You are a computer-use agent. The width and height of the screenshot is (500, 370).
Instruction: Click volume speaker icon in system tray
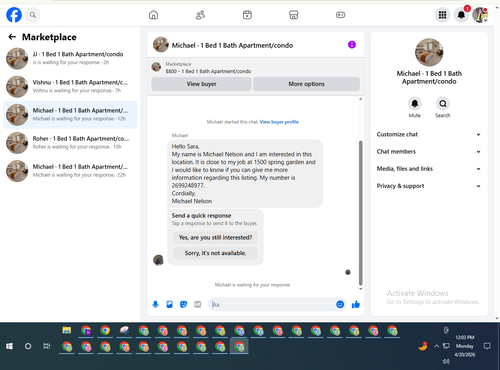(446, 361)
